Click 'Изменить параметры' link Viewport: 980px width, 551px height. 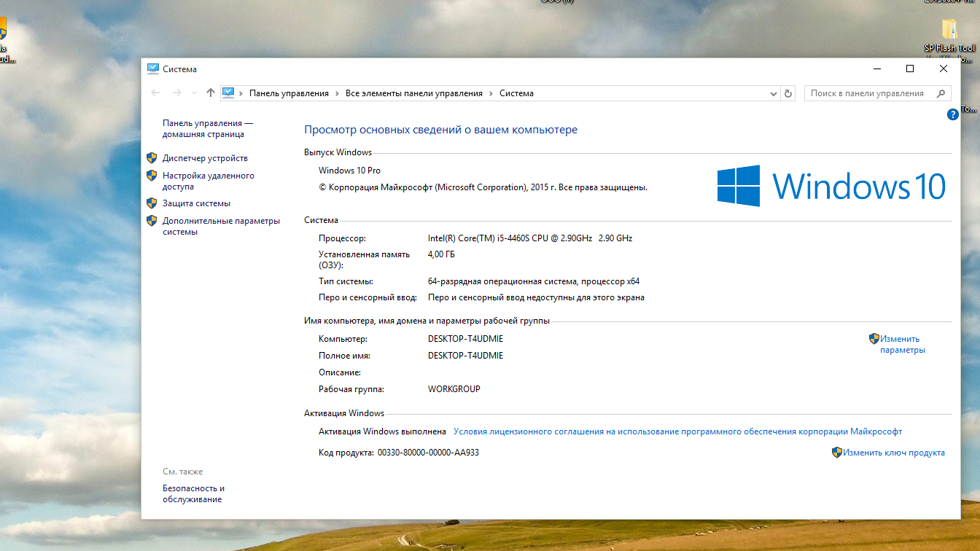902,344
